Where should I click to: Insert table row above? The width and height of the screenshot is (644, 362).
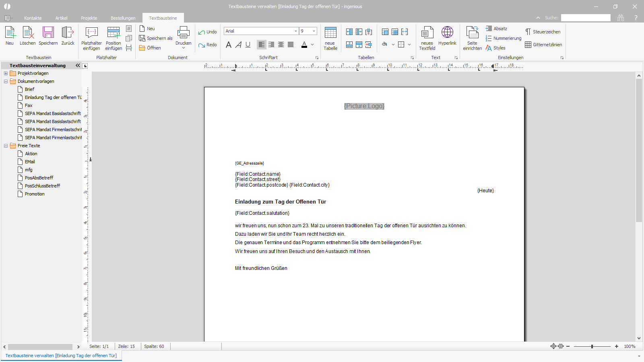tap(349, 45)
